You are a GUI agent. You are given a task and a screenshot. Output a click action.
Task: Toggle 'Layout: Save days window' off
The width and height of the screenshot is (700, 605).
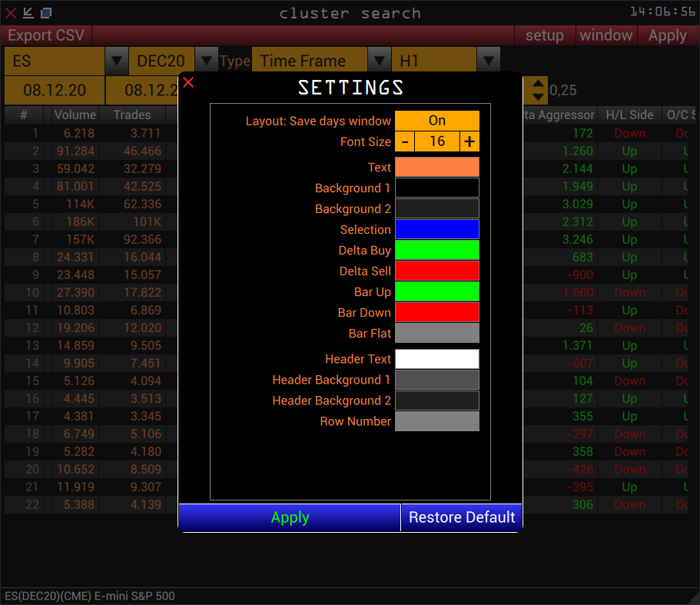click(x=437, y=120)
